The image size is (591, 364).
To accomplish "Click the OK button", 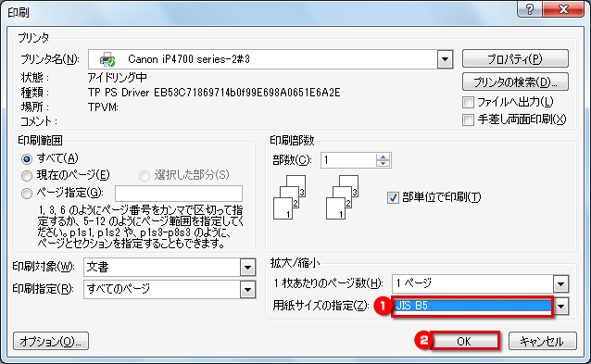I will [x=464, y=341].
